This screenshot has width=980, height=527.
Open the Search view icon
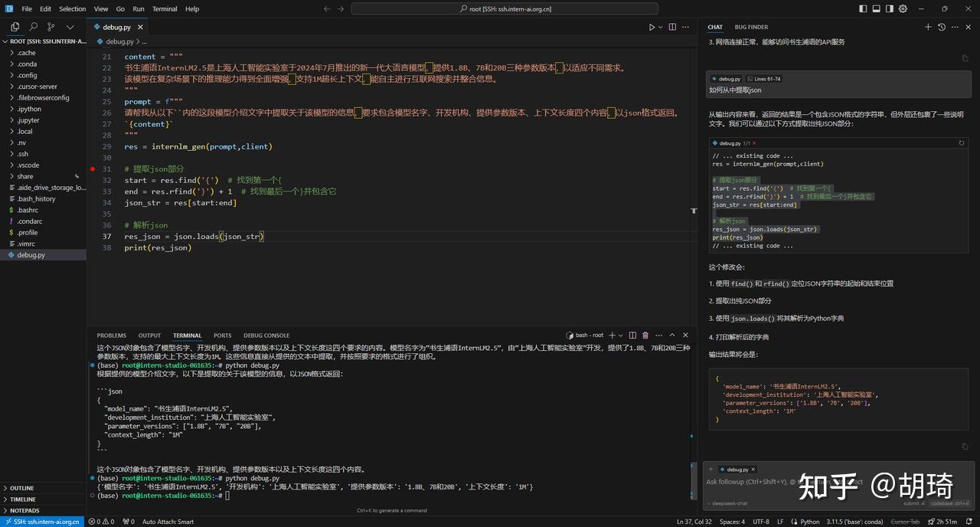pyautogui.click(x=33, y=27)
